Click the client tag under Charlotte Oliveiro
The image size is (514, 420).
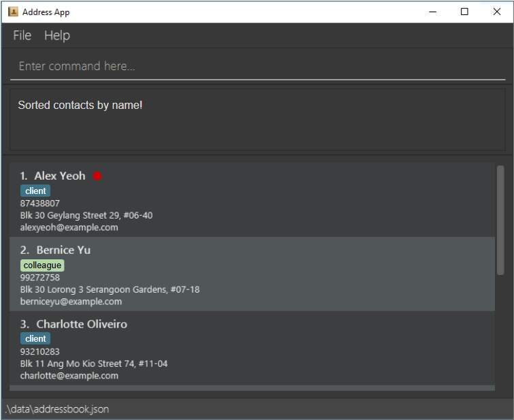(35, 338)
